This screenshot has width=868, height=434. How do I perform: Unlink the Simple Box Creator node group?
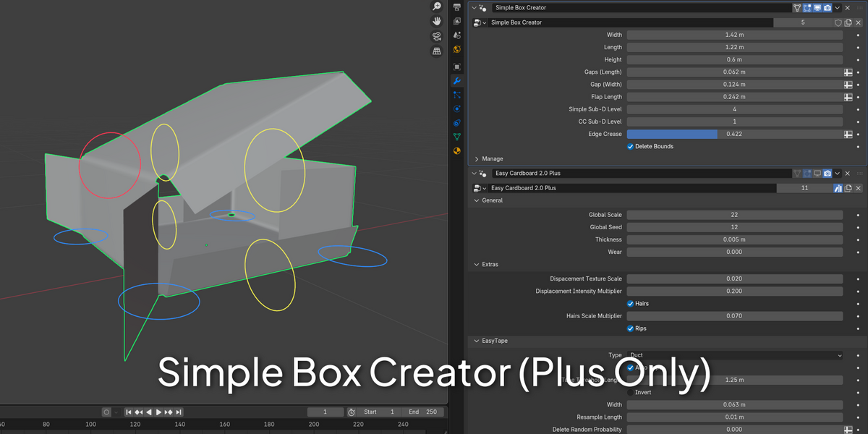pyautogui.click(x=857, y=22)
